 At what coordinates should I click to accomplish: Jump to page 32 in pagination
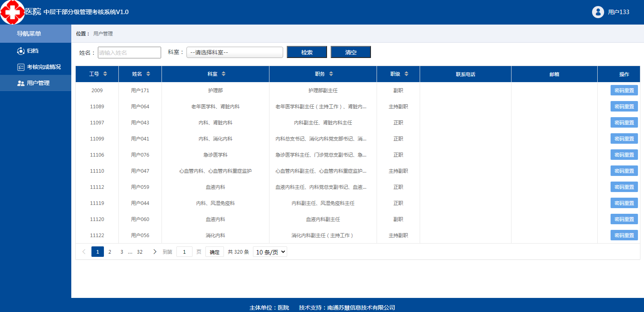140,252
